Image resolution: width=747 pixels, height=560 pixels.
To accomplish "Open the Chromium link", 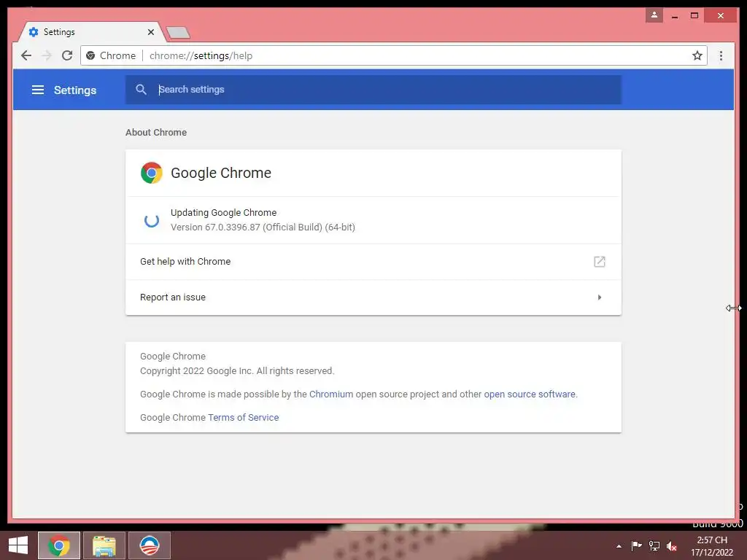I will [331, 394].
